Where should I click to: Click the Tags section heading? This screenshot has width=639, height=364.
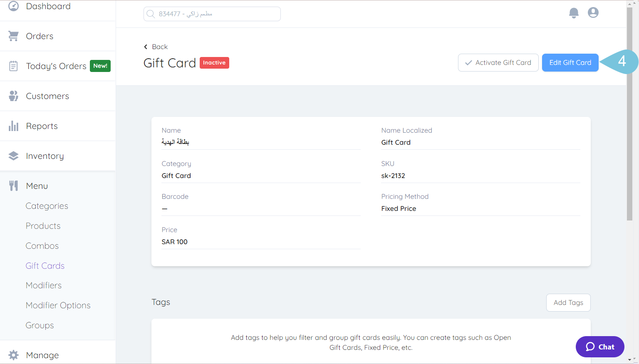tap(161, 302)
